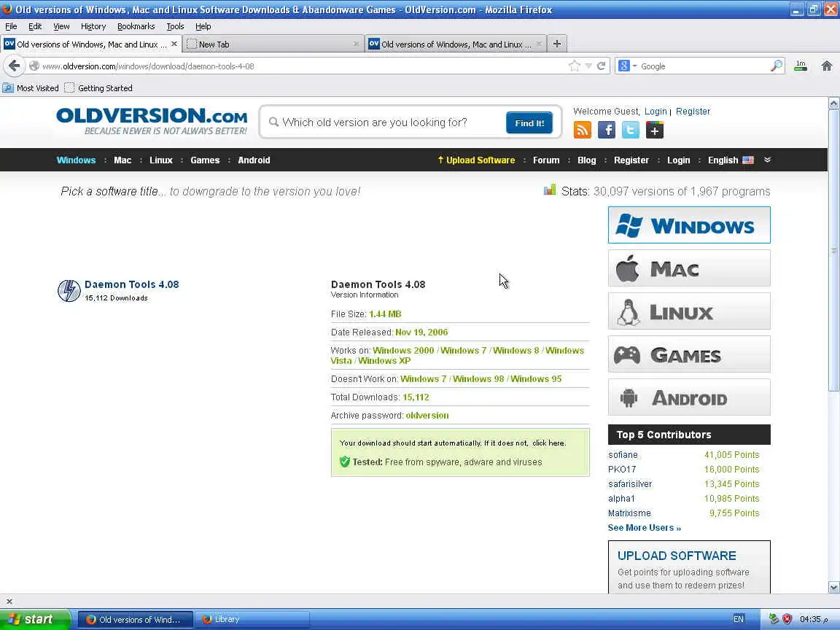The image size is (840, 630).
Task: Click the download timer toolbar icon
Action: (x=801, y=66)
